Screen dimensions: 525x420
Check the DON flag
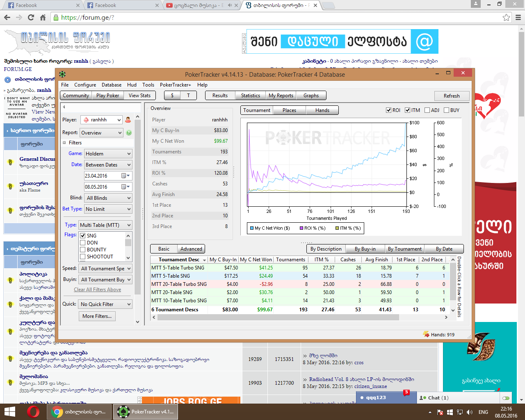pos(83,243)
